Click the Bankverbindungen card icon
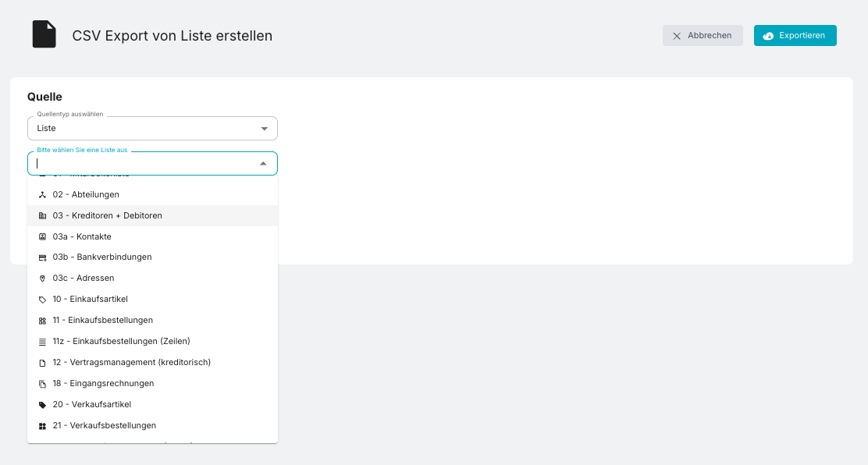Screen dimensions: 868x465 coord(42,257)
